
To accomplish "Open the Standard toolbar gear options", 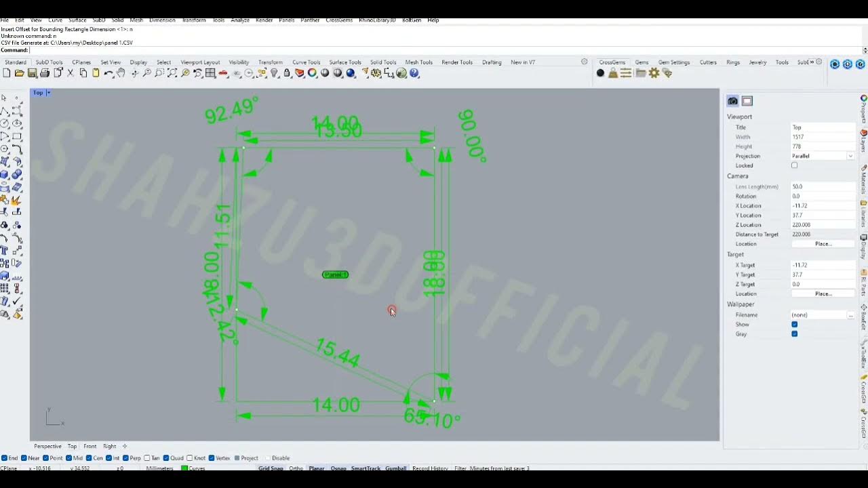I will point(585,62).
